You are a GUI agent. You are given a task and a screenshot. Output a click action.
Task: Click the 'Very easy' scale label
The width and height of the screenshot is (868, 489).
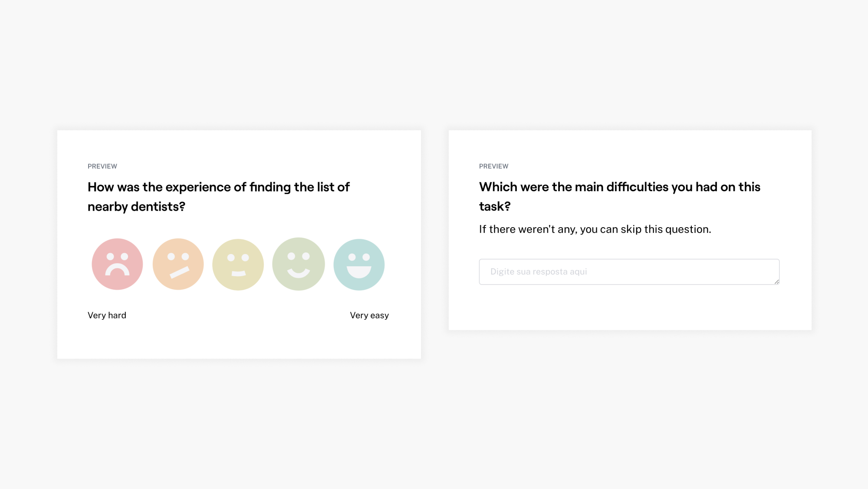tap(369, 315)
